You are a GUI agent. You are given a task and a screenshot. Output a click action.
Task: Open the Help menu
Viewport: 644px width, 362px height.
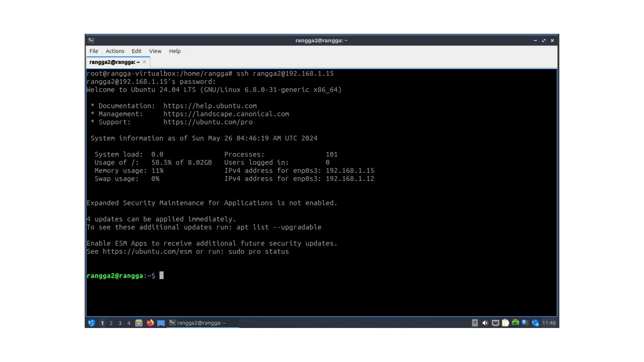click(x=175, y=51)
